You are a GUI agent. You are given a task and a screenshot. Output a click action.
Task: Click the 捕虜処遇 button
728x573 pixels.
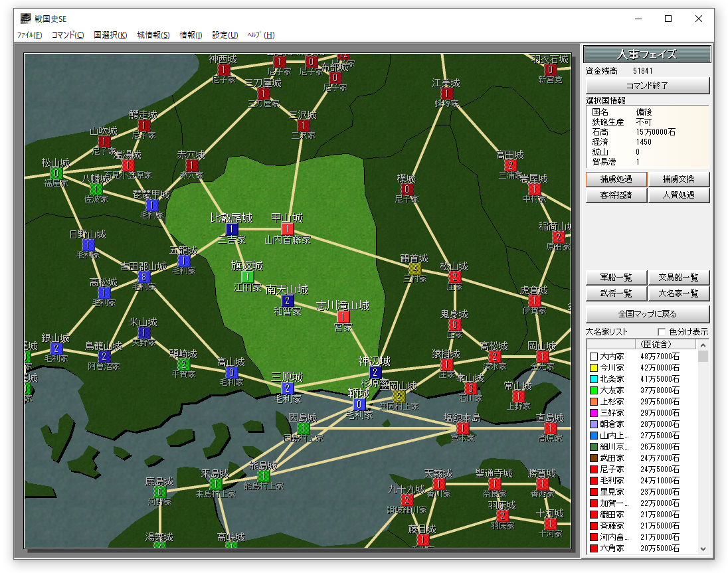click(616, 179)
